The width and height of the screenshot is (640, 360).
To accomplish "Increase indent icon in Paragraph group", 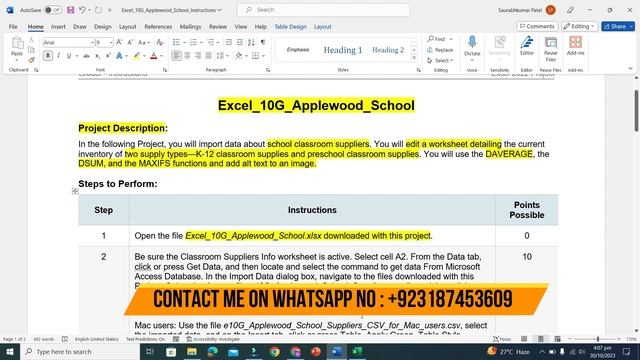I will click(240, 42).
